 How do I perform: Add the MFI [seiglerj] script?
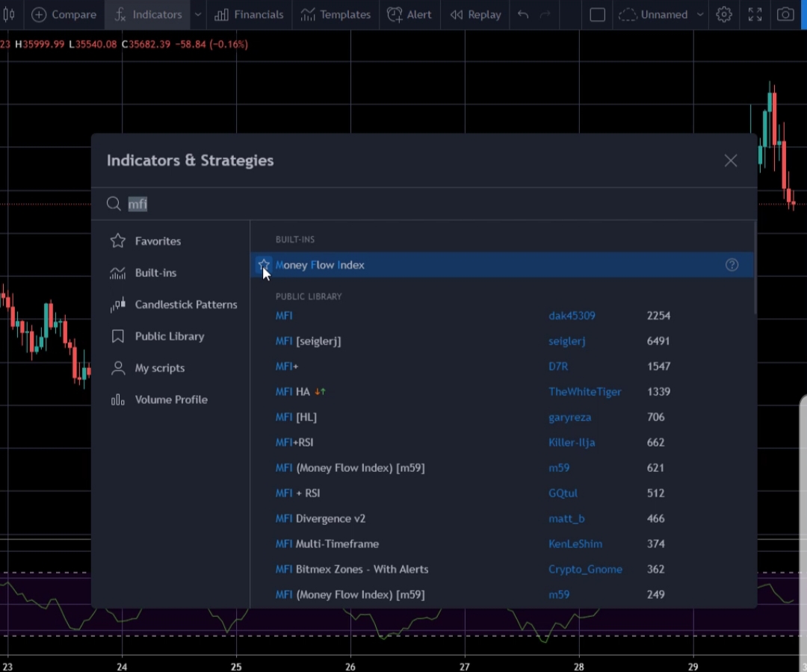tap(308, 341)
